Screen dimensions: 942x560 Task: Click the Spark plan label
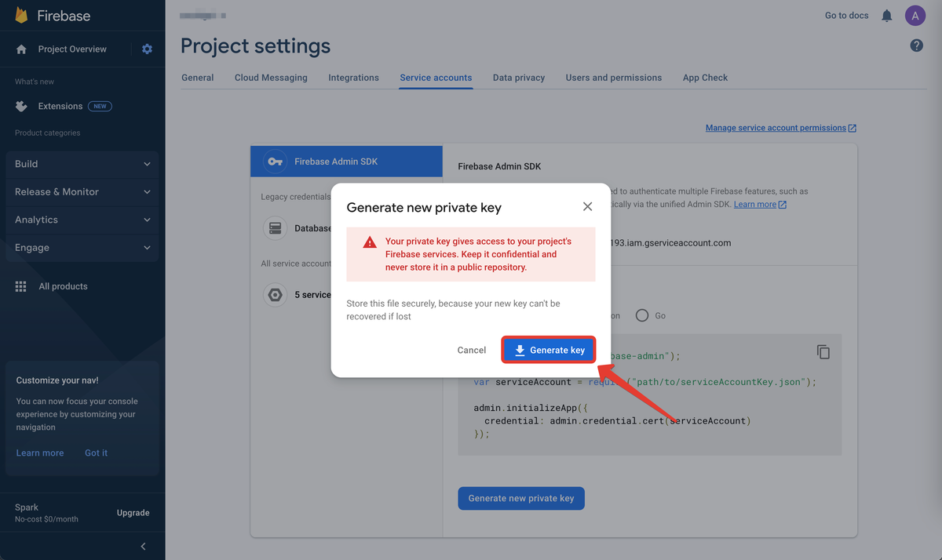[27, 507]
